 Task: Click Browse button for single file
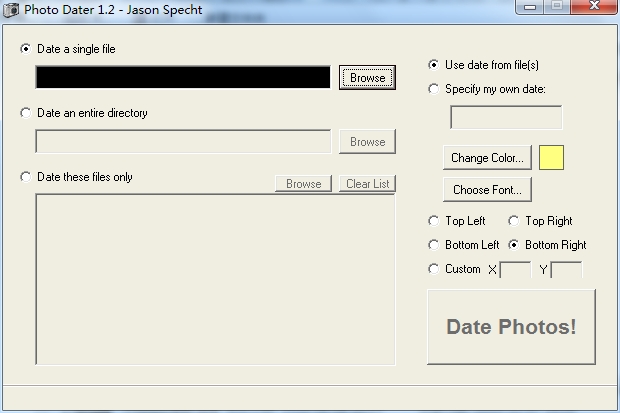pos(367,78)
